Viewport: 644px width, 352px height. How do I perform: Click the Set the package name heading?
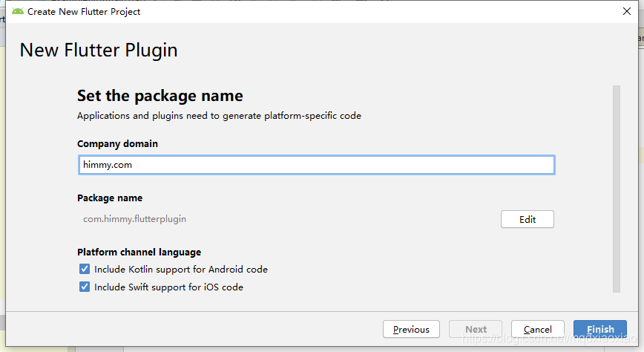160,96
